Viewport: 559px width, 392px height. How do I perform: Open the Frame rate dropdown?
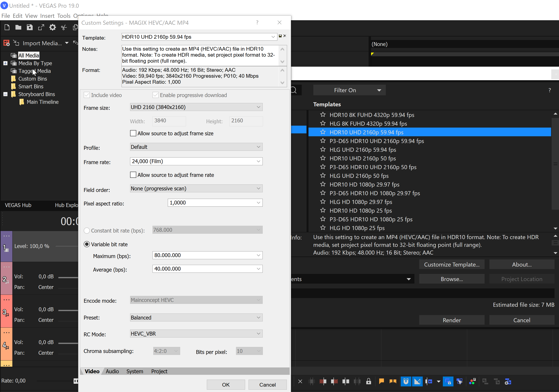point(258,161)
